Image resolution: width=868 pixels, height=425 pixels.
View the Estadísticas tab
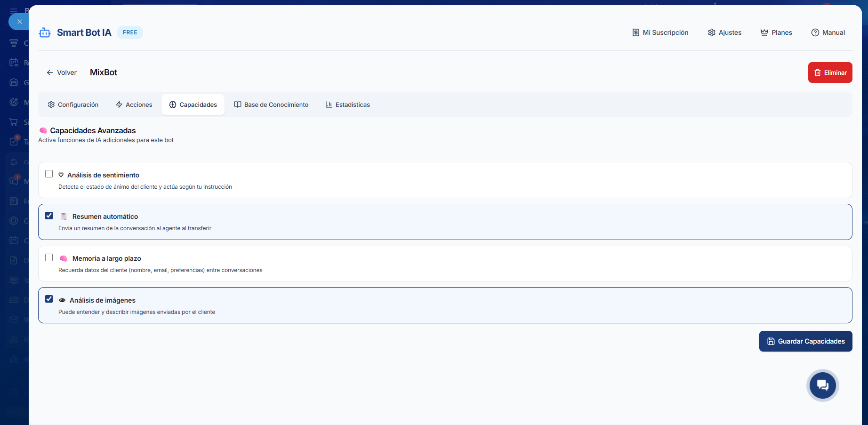tap(347, 104)
